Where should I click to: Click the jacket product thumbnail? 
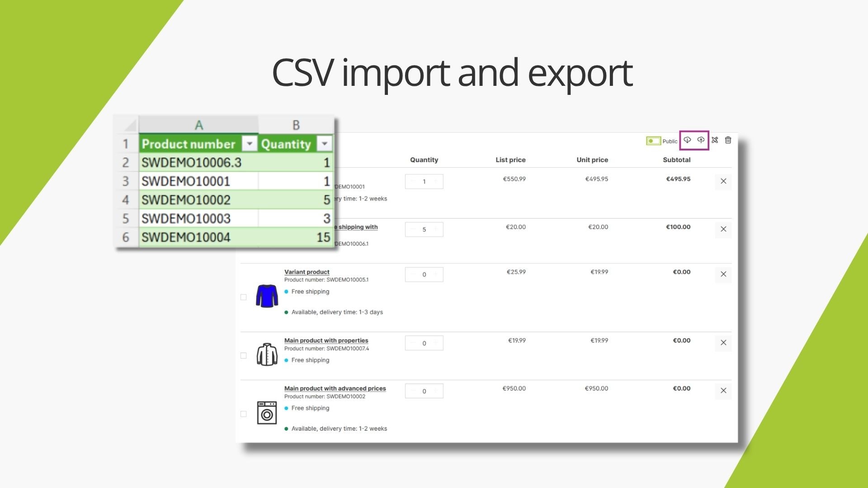(267, 354)
